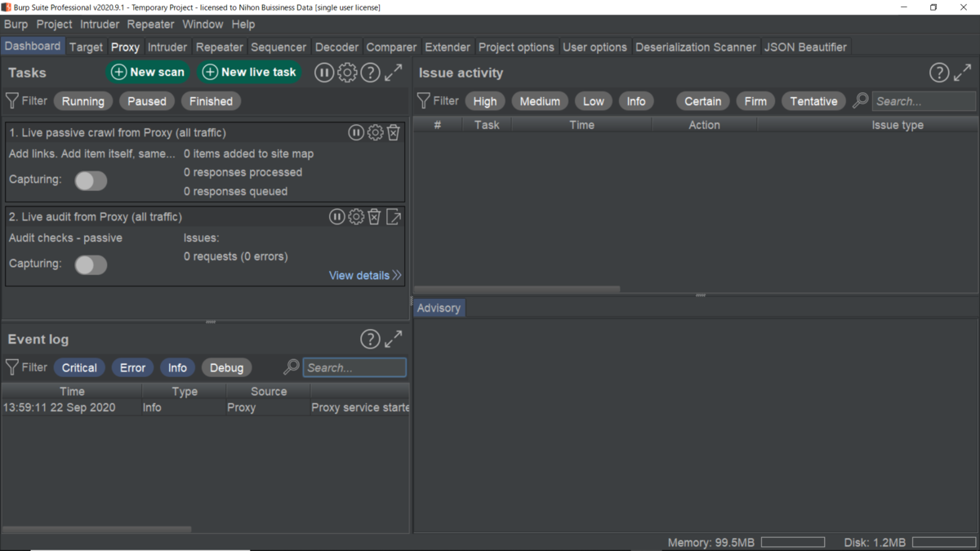Image resolution: width=980 pixels, height=551 pixels.
Task: Toggle the Info severity issue filter
Action: tap(636, 101)
